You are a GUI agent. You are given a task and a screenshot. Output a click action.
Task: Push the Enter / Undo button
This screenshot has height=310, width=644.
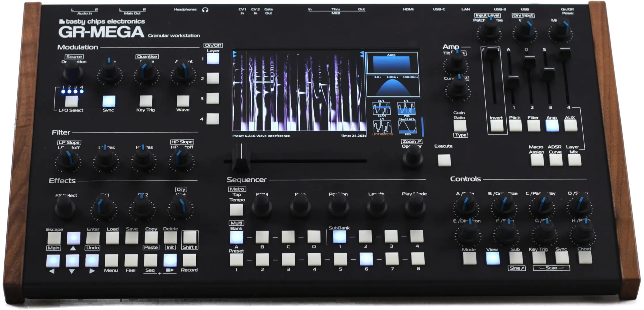(x=93, y=238)
